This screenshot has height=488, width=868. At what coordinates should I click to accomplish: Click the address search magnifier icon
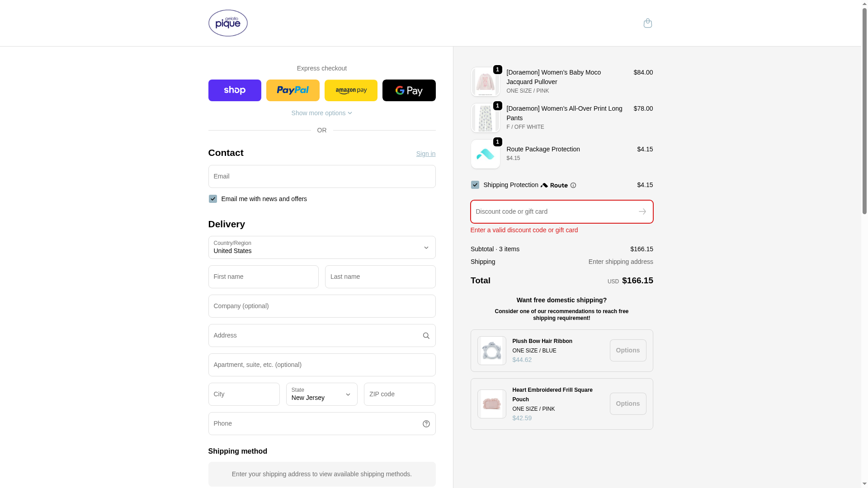coord(426,336)
